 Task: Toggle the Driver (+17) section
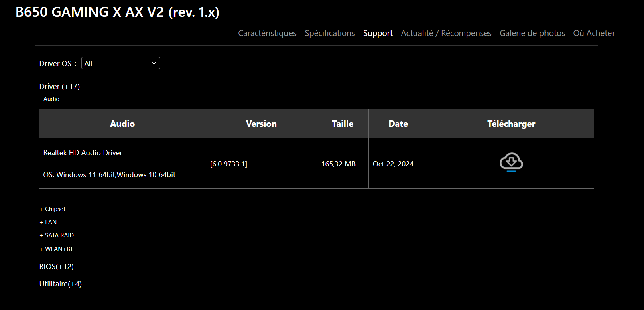point(59,87)
